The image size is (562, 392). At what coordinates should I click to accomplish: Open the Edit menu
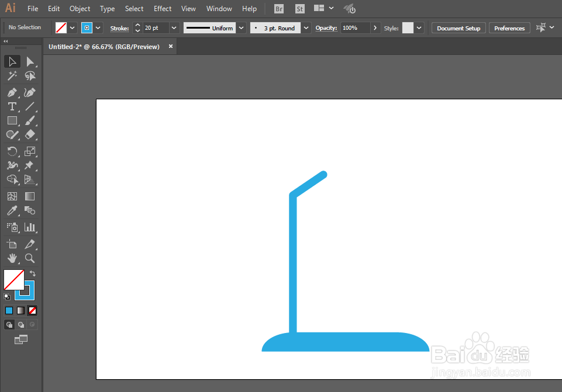tap(54, 9)
